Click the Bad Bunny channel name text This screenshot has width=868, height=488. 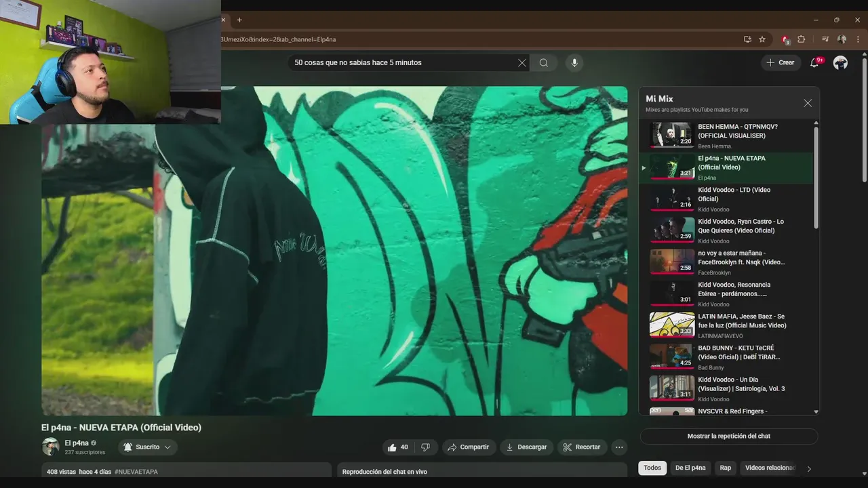[711, 367]
